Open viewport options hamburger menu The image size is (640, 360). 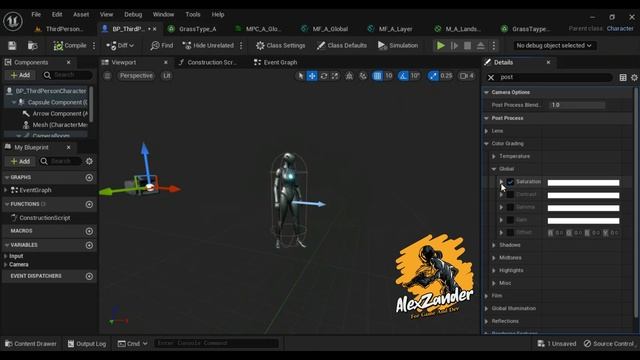point(107,76)
